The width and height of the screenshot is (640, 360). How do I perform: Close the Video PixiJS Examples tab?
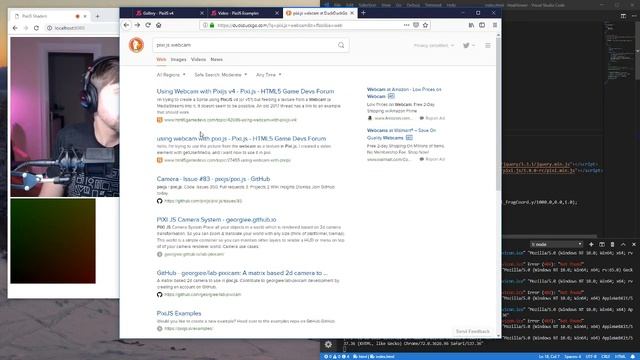(277, 13)
